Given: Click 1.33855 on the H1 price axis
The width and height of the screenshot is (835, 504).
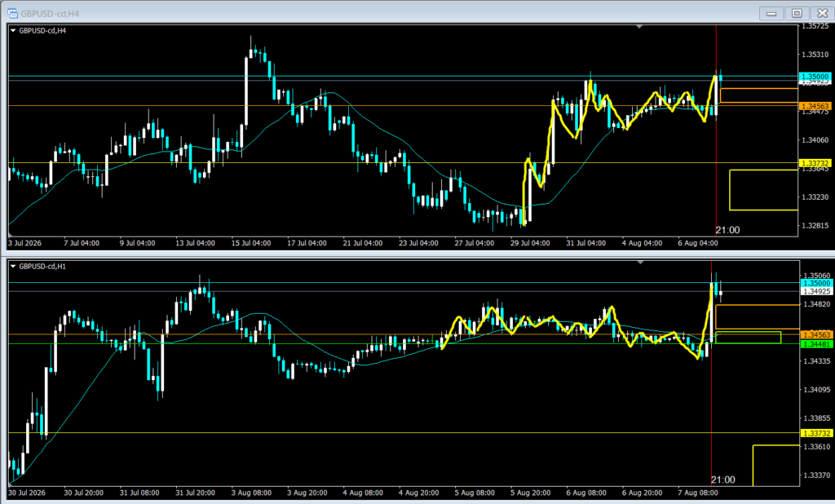Looking at the screenshot, I should (x=816, y=418).
